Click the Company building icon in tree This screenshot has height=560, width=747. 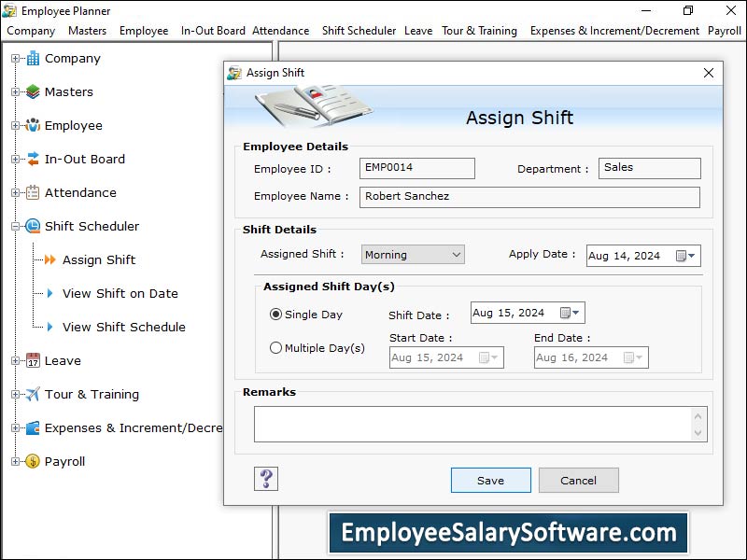pyautogui.click(x=33, y=58)
